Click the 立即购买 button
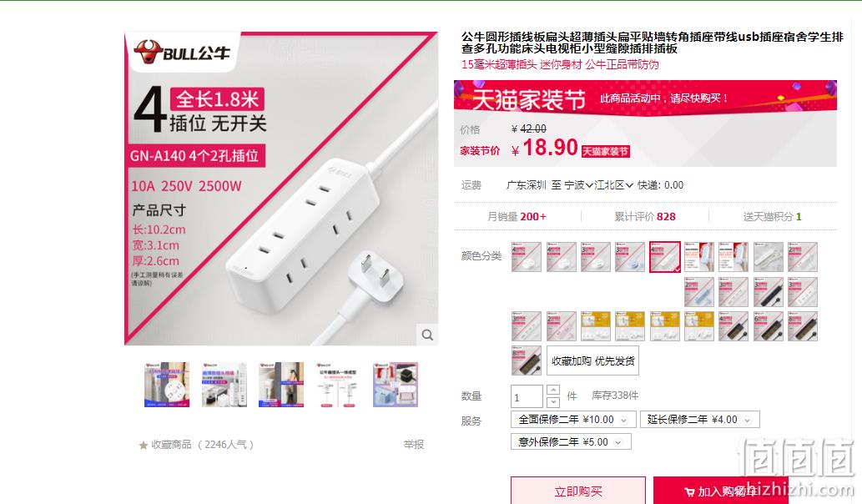862x504 pixels. (x=577, y=491)
